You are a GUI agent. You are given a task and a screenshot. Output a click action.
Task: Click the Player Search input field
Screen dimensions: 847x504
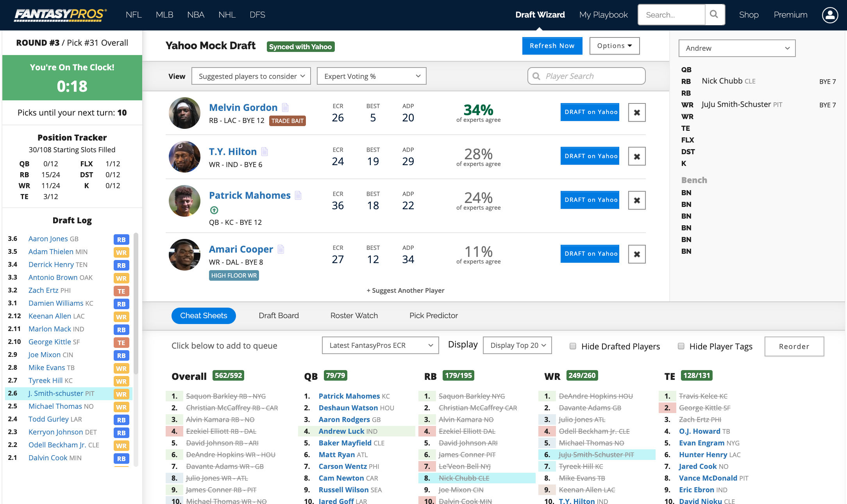pos(585,76)
